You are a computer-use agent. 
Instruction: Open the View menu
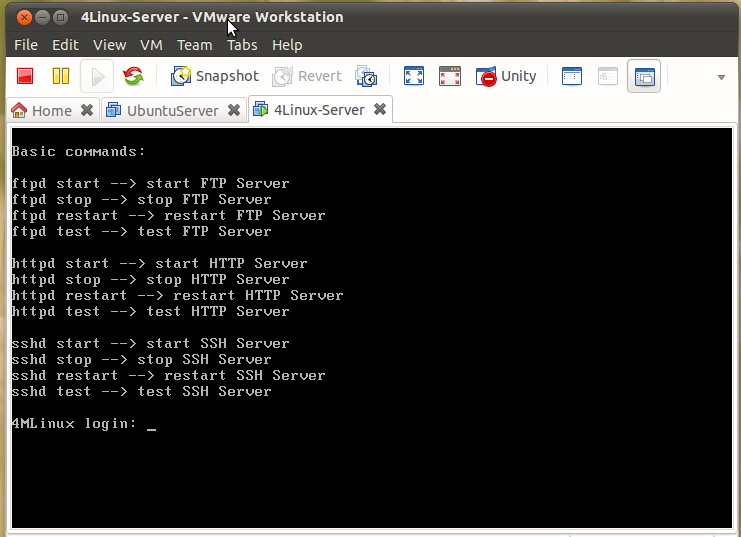tap(110, 45)
